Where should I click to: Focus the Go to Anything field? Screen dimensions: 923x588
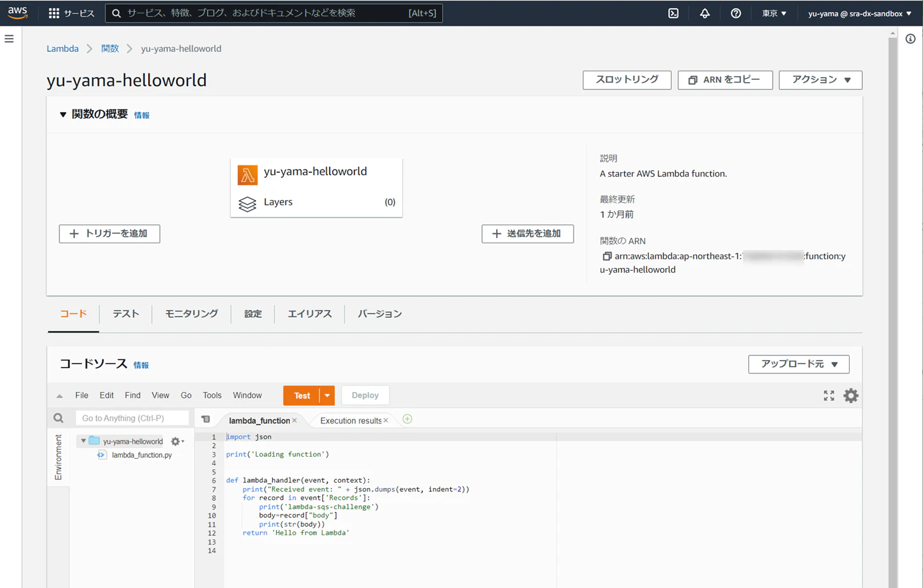click(132, 418)
